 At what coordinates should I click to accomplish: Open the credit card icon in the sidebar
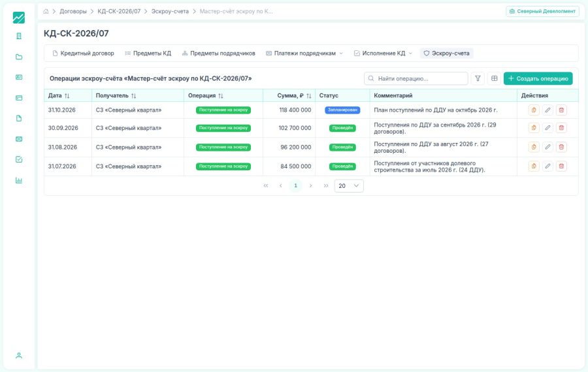(19, 98)
